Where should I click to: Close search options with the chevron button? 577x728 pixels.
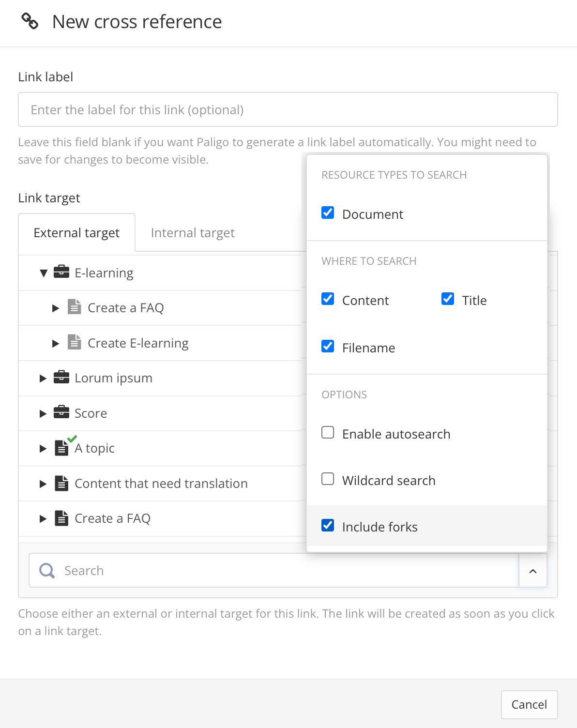[533, 571]
